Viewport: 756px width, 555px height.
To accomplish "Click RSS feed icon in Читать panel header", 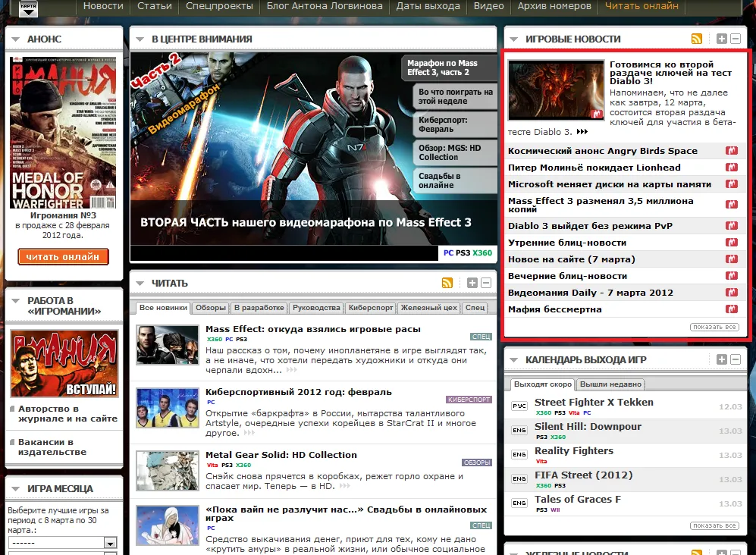I will point(447,283).
